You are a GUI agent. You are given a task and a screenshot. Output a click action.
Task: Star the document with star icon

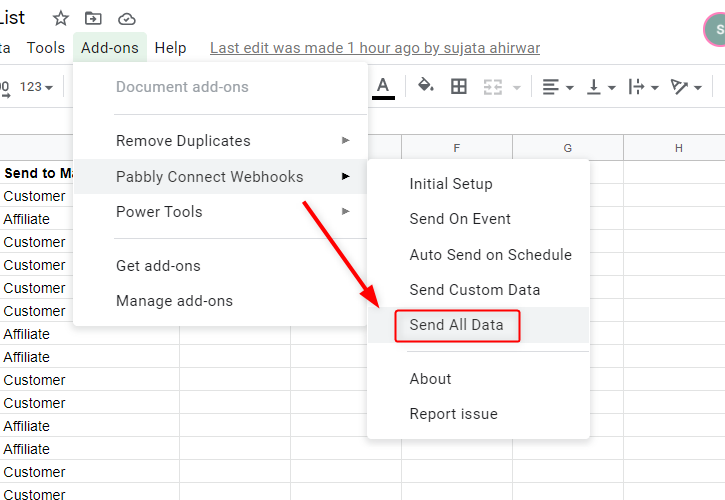[61, 19]
